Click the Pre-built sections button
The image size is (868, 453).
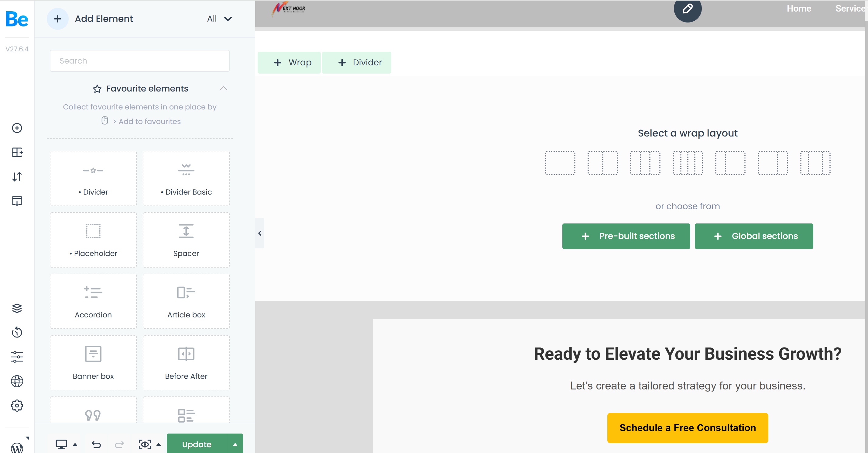coord(626,236)
